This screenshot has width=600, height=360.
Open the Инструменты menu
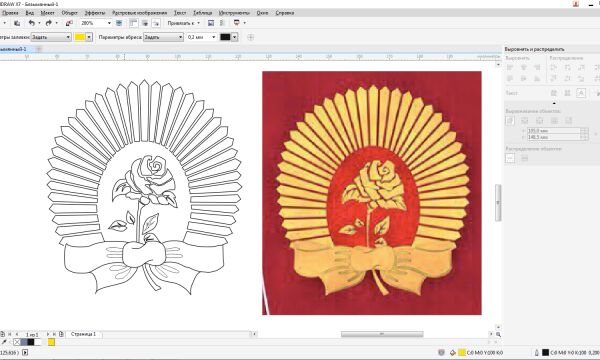tap(234, 13)
